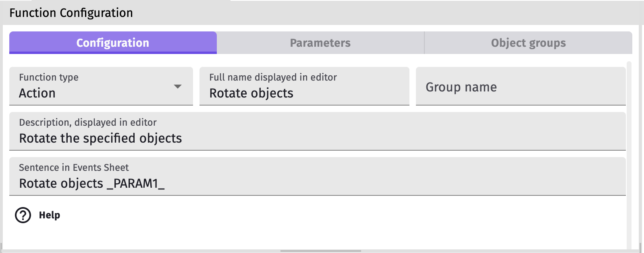Click the "Sentence in Events Sheet" label
This screenshot has width=644, height=253.
(x=74, y=168)
